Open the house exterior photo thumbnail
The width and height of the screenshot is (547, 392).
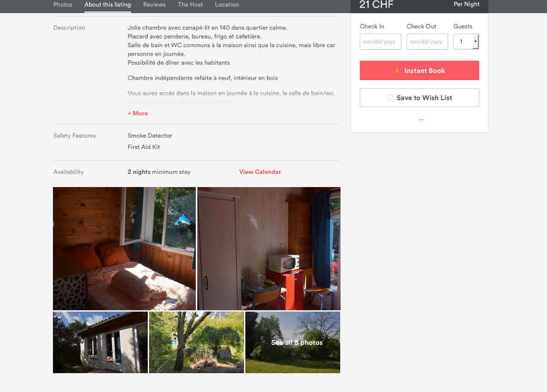[100, 342]
